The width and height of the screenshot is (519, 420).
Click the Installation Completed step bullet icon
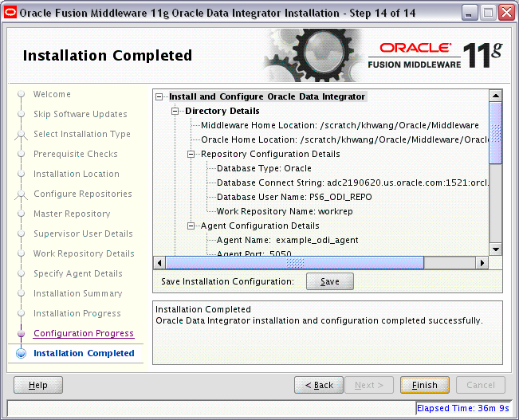(21, 353)
